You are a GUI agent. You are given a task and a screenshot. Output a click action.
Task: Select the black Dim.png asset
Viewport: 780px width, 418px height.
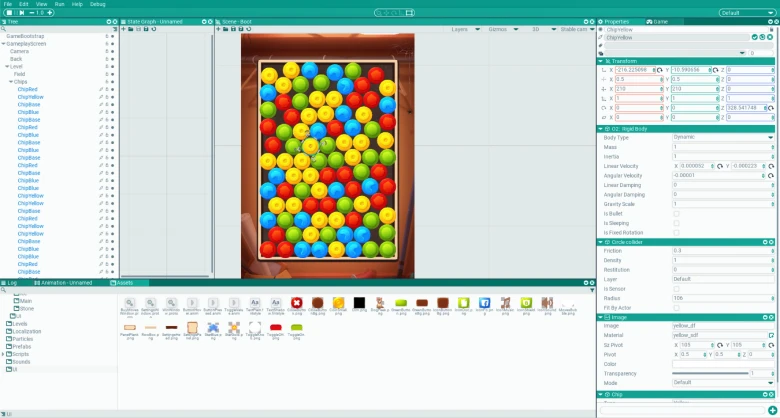(359, 303)
